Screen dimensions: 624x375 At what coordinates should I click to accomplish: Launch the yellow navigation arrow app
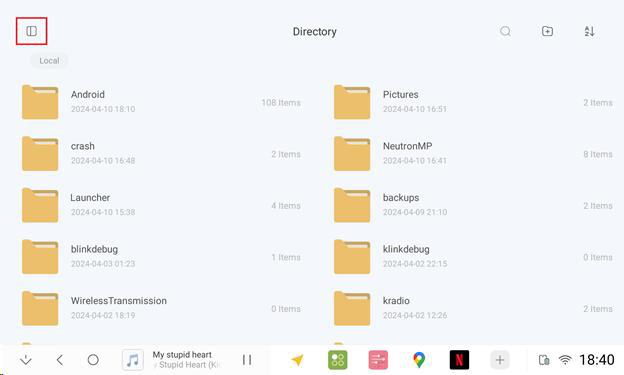pos(297,360)
